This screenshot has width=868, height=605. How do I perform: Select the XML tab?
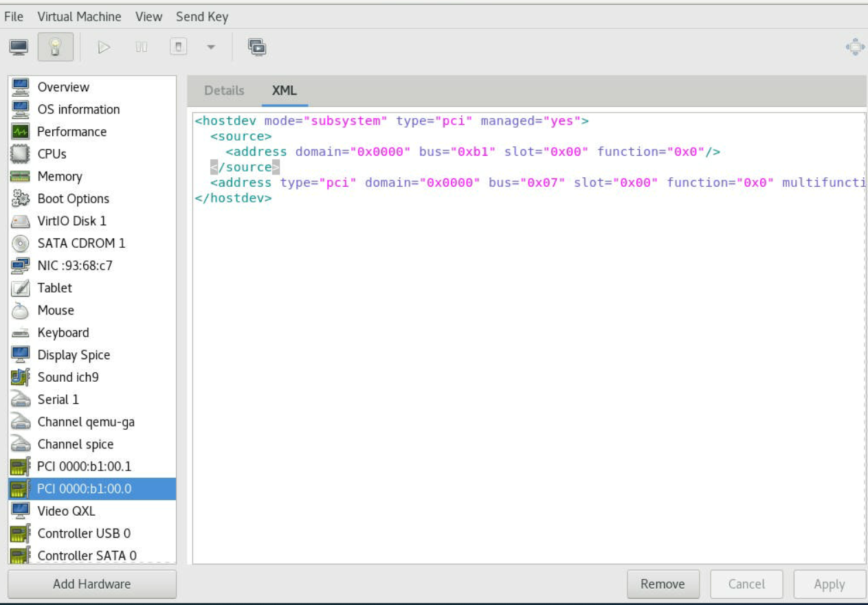pos(285,91)
